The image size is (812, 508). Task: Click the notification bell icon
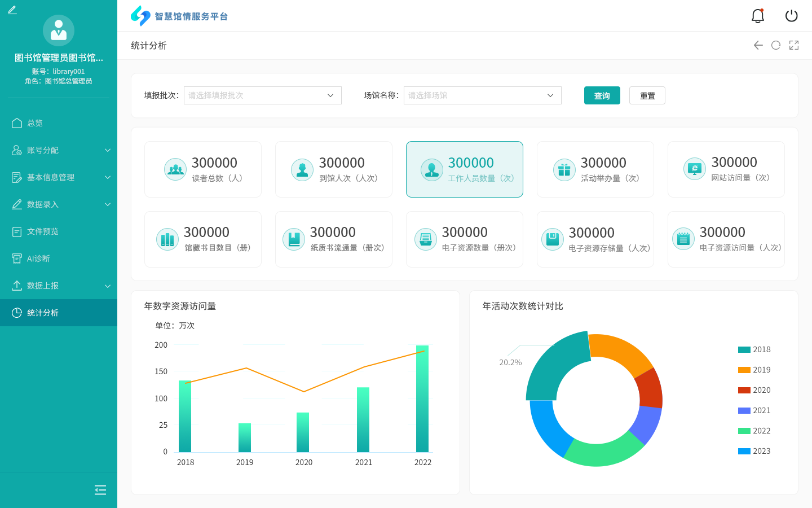tap(757, 16)
